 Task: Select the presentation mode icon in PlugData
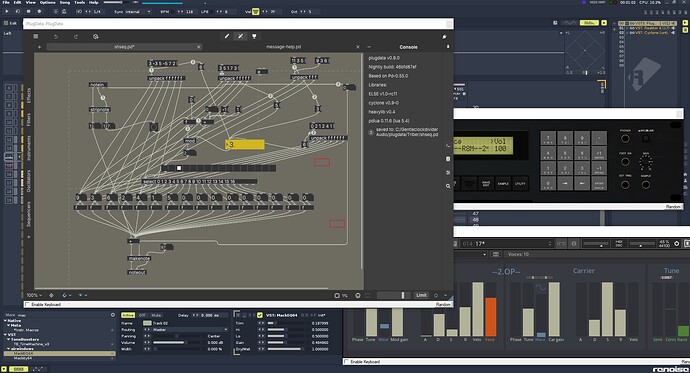point(254,37)
